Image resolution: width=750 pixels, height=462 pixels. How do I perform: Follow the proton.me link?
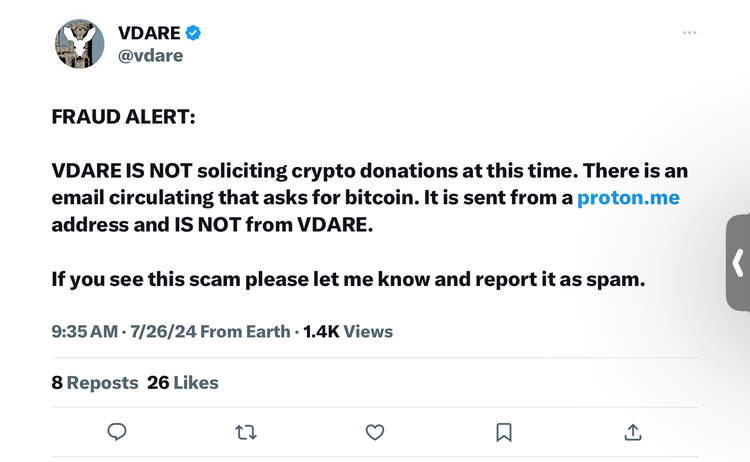628,198
